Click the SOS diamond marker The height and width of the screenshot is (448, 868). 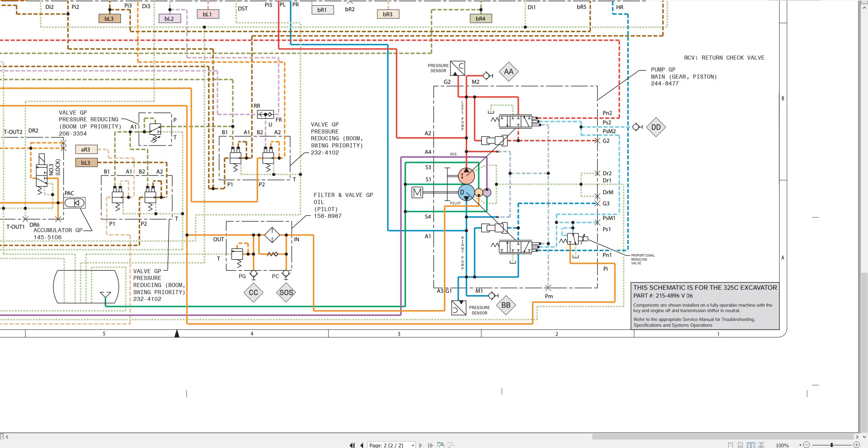click(286, 292)
